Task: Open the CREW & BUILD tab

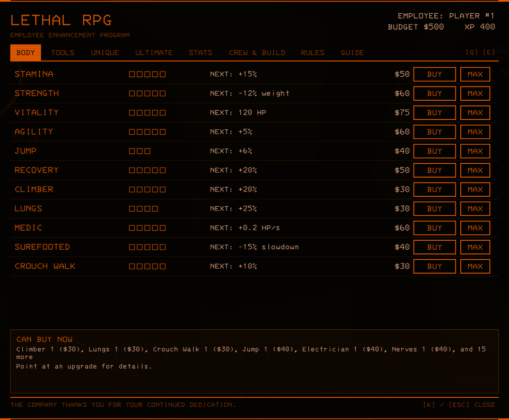Action: tap(257, 52)
